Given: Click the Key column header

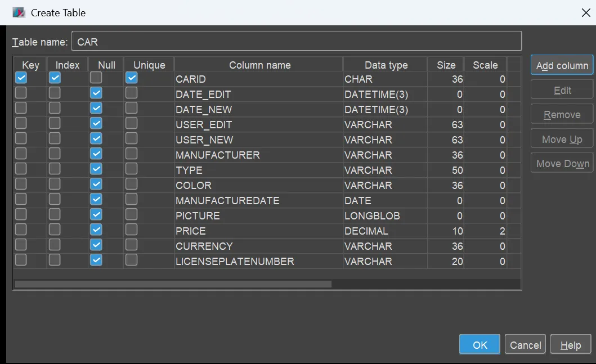Looking at the screenshot, I should [x=30, y=65].
